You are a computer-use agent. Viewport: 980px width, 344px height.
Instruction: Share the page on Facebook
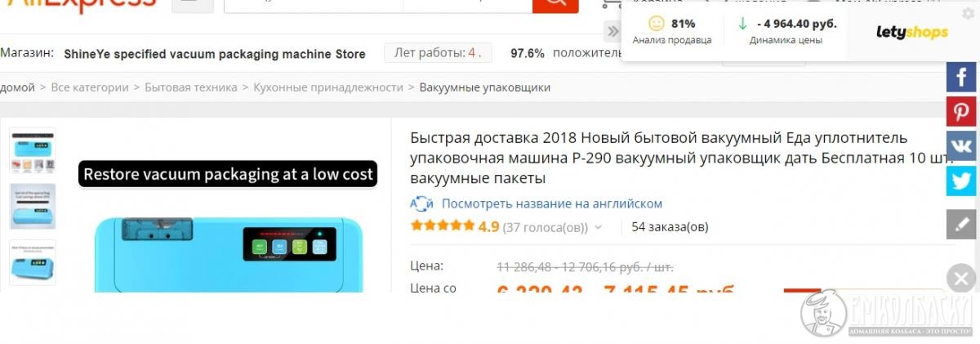tap(961, 76)
